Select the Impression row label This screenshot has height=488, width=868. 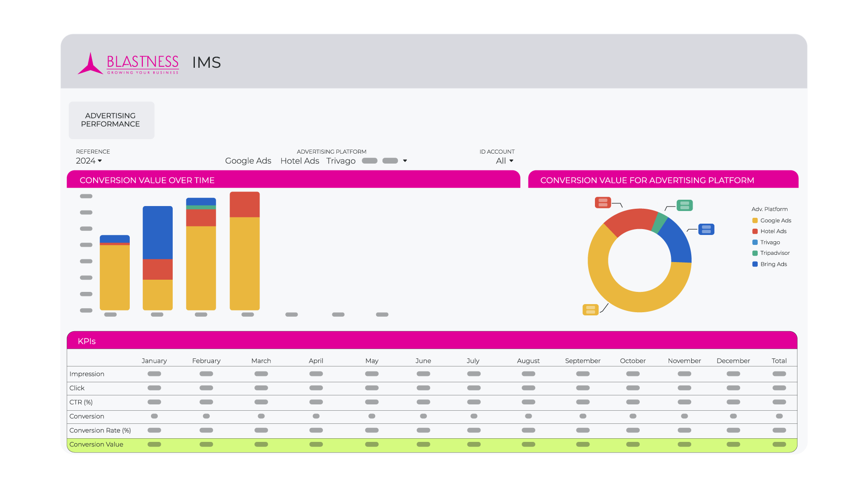pyautogui.click(x=87, y=374)
